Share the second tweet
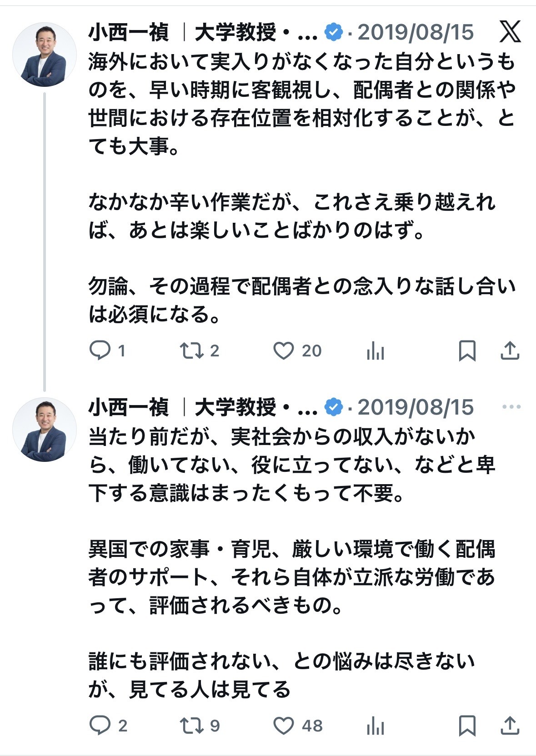Screen dimensions: 536x756 [x=510, y=726]
